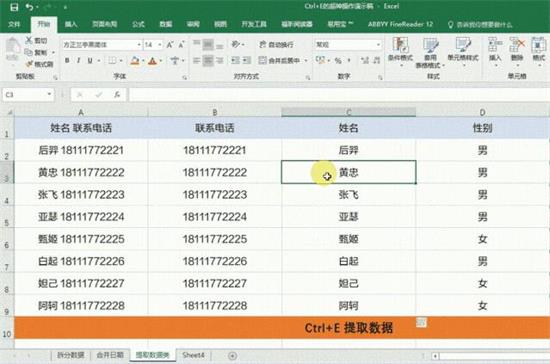Select column C header
The height and width of the screenshot is (364, 550).
[349, 112]
